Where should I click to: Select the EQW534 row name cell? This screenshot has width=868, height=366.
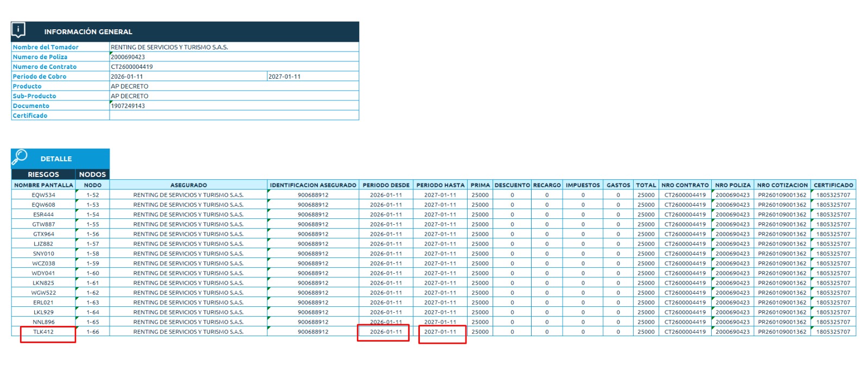pos(43,195)
